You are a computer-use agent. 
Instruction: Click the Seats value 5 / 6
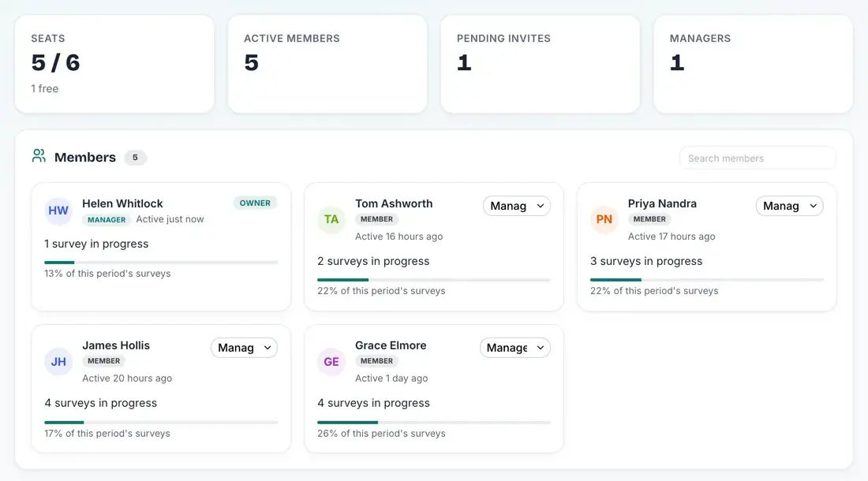click(x=55, y=62)
